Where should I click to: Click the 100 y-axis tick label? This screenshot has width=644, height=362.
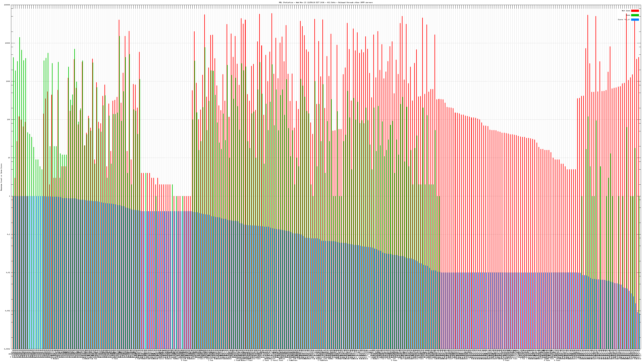pyautogui.click(x=8, y=120)
